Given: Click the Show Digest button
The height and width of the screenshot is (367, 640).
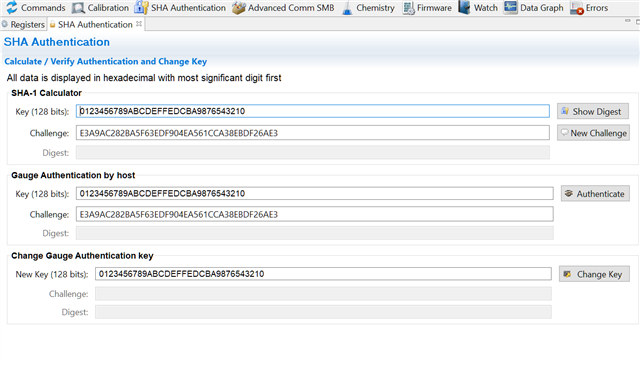Looking at the screenshot, I should tap(593, 111).
